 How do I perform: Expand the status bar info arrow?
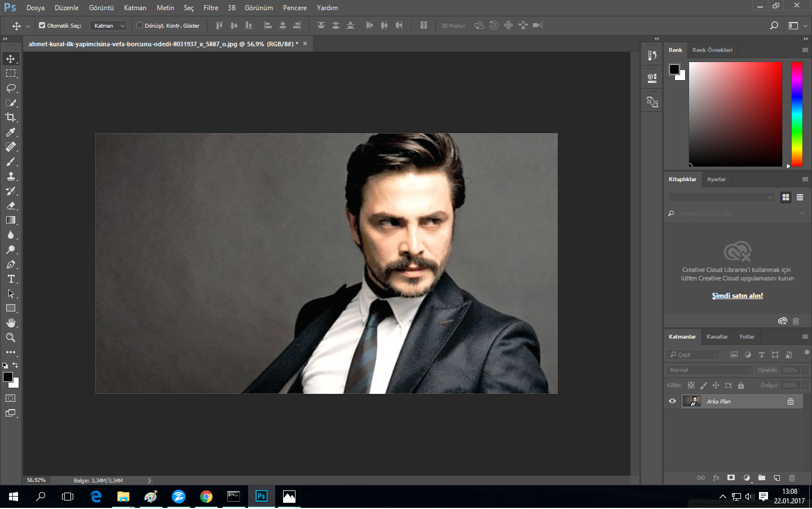coord(149,480)
